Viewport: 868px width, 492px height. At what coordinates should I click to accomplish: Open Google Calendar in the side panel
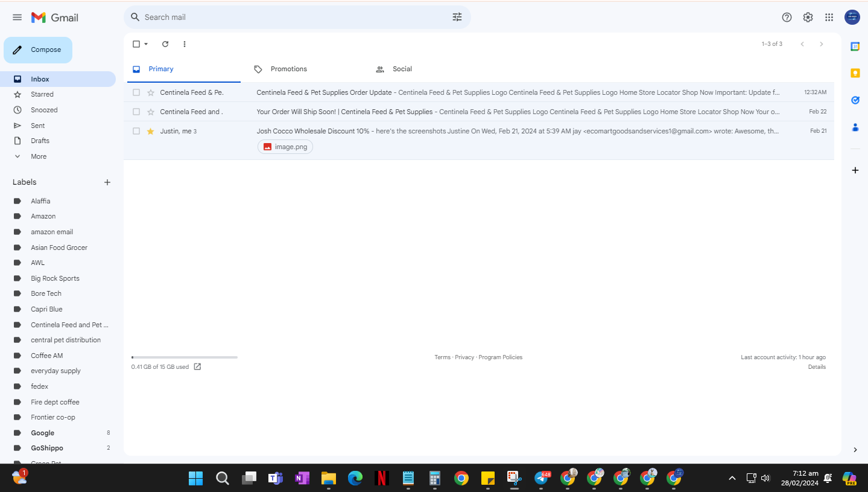coord(855,46)
